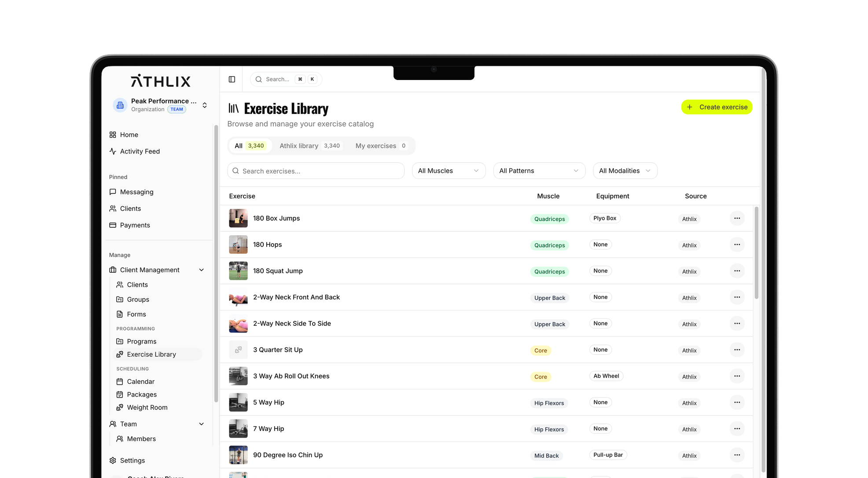Image resolution: width=868 pixels, height=478 pixels.
Task: Click the Create exercise button
Action: pos(717,107)
